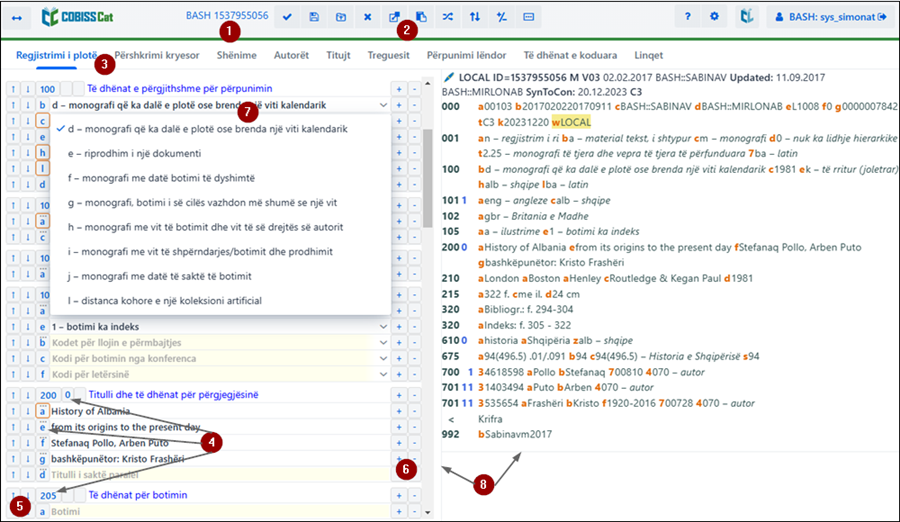Image resolution: width=900 pixels, height=522 pixels.
Task: Click the shuffle arrows toolbar icon
Action: [448, 17]
